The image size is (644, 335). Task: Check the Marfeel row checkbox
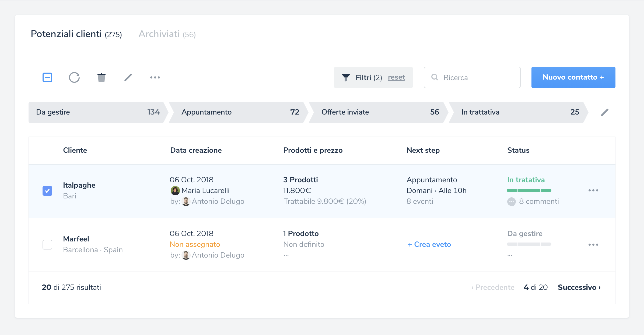coord(47,245)
